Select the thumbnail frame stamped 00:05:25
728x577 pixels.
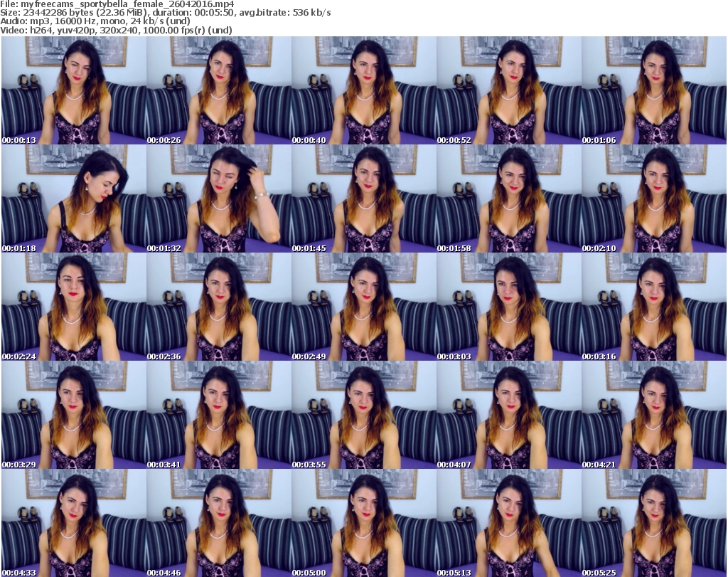click(x=654, y=523)
